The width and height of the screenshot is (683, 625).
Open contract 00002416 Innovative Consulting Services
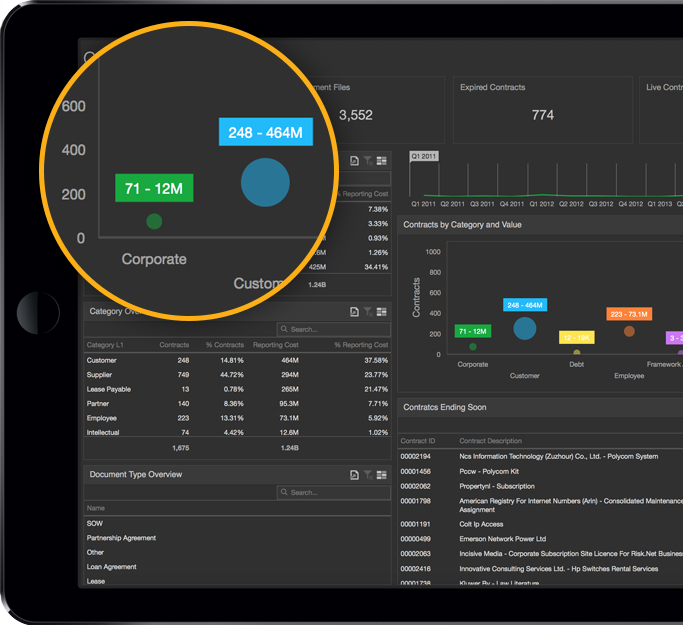click(x=541, y=569)
